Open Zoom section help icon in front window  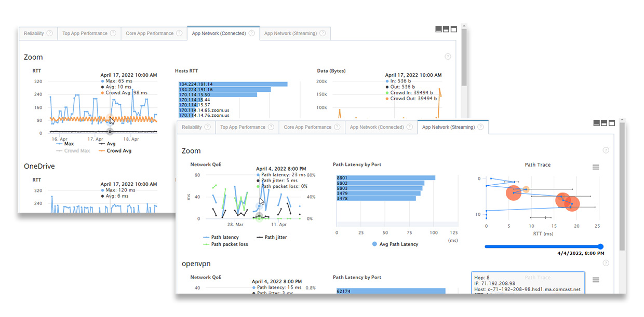[606, 150]
